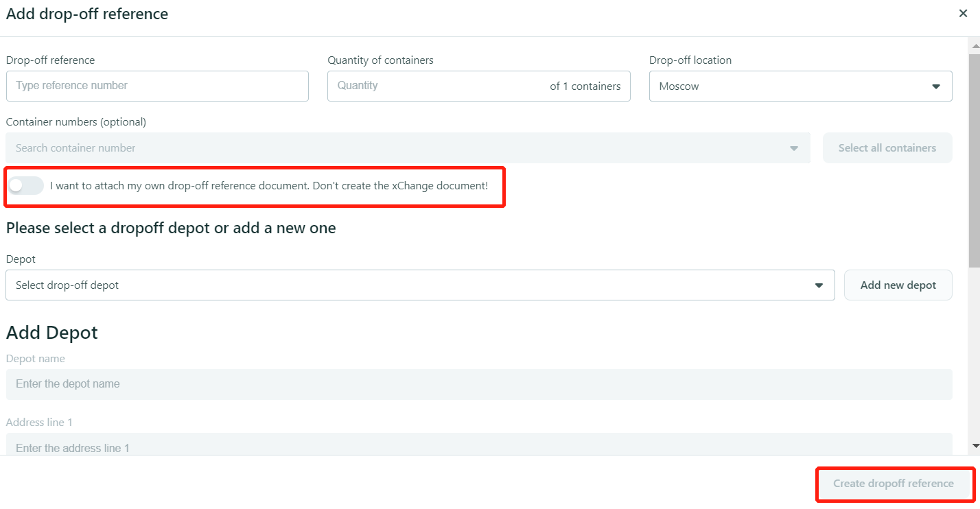Focus the Drop-off reference number field

click(157, 86)
